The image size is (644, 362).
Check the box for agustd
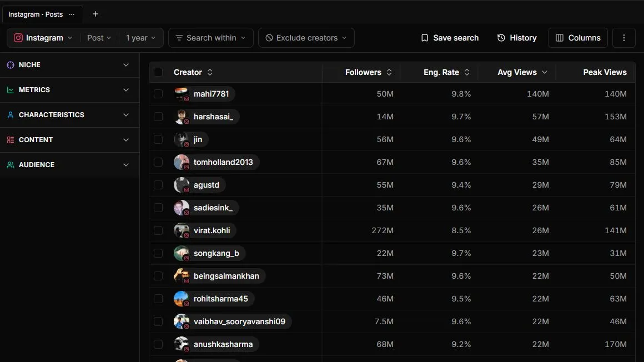(158, 185)
